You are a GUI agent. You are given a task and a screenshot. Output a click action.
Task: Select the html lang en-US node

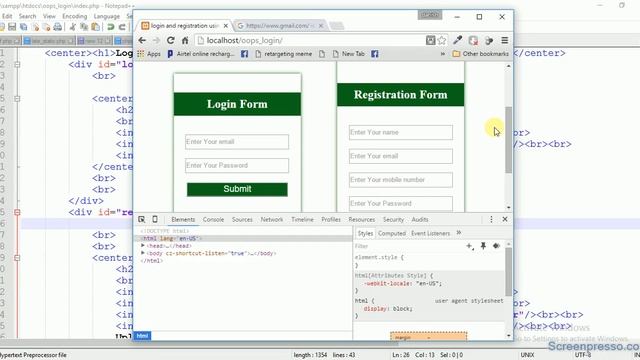(x=171, y=238)
